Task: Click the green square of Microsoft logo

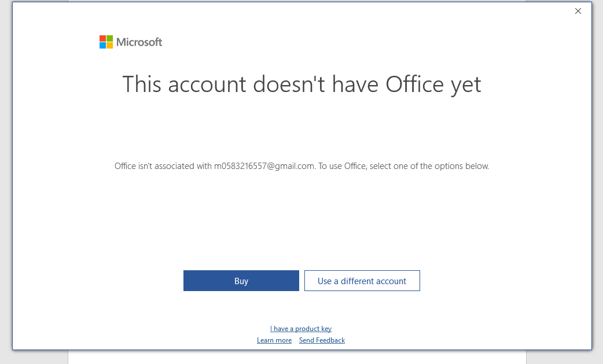Action: point(110,38)
